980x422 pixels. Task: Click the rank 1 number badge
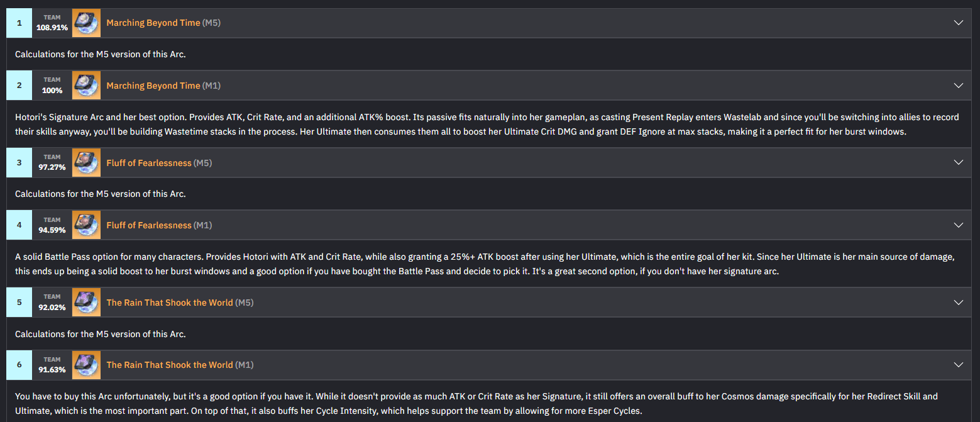[x=19, y=23]
